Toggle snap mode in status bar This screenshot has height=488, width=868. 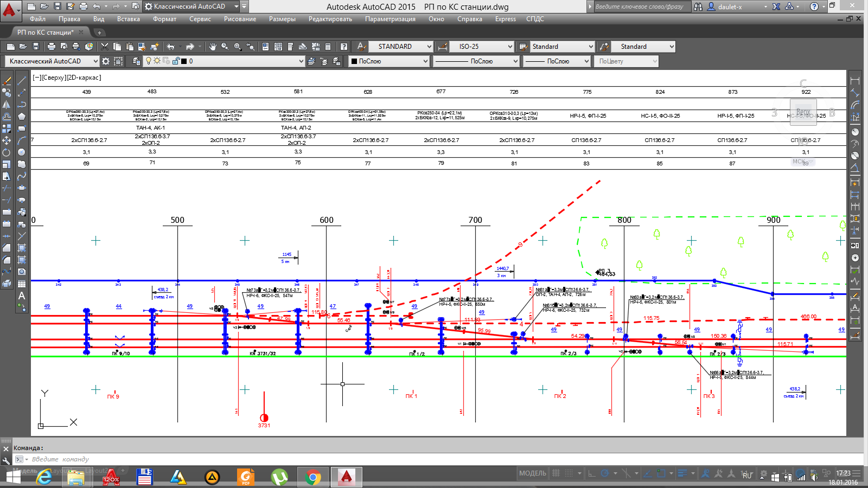[x=569, y=473]
